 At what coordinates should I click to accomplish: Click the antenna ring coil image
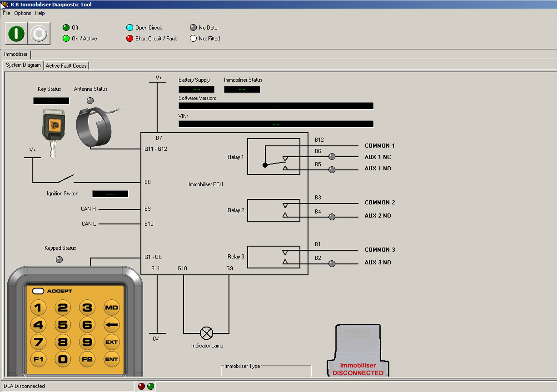(94, 127)
